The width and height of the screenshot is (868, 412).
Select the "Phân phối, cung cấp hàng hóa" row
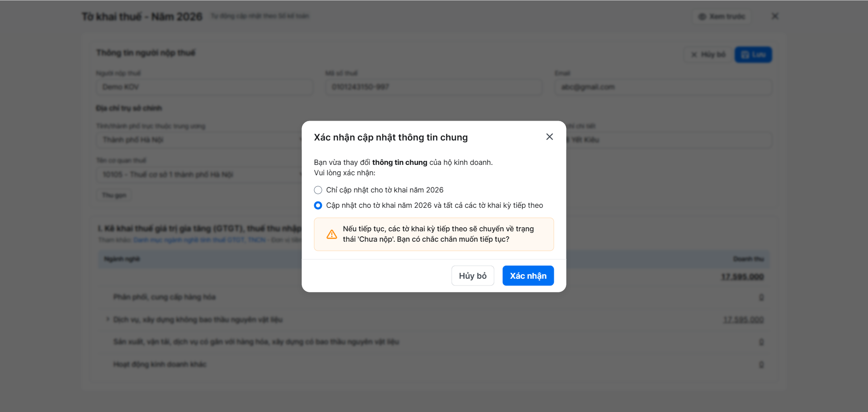coord(165,297)
